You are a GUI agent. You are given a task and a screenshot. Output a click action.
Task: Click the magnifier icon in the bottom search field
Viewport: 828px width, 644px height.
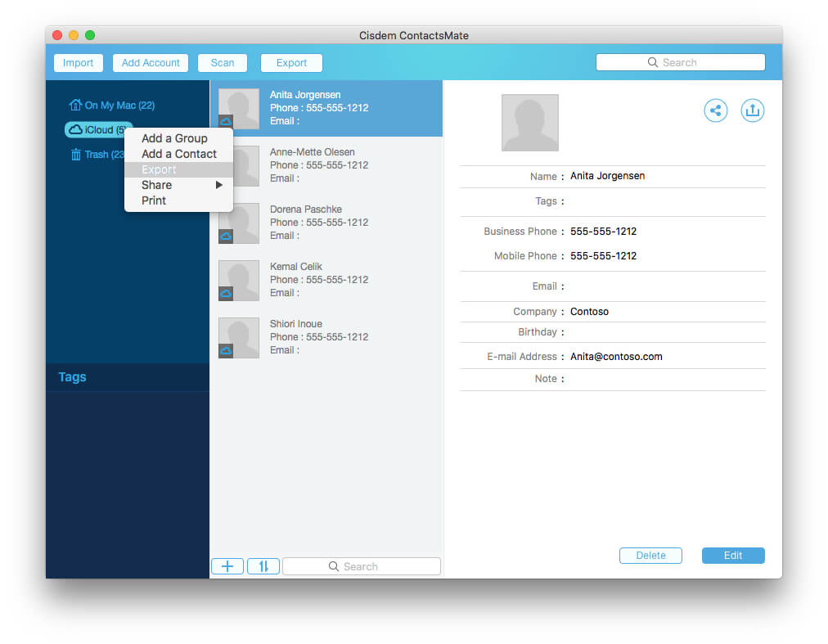(x=332, y=565)
